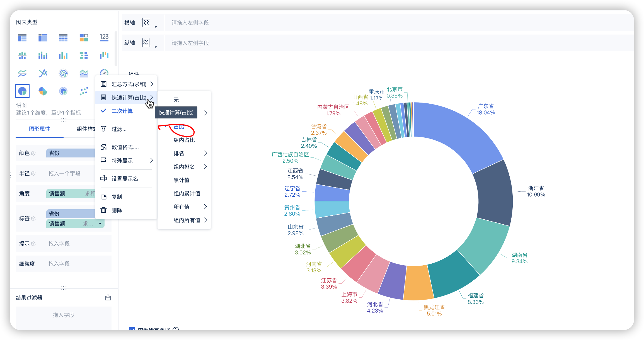Open the gear settings beside 半径
Image resolution: width=644 pixels, height=340 pixels.
pyautogui.click(x=33, y=173)
